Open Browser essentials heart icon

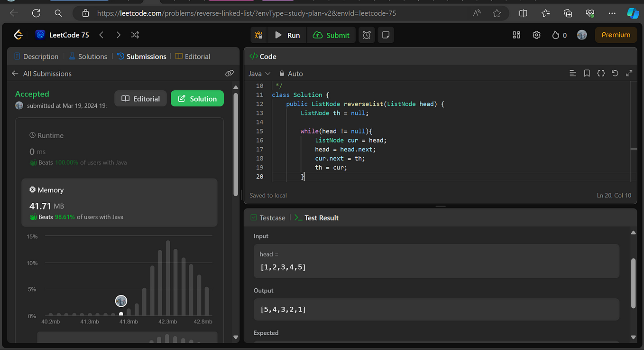pyautogui.click(x=590, y=13)
